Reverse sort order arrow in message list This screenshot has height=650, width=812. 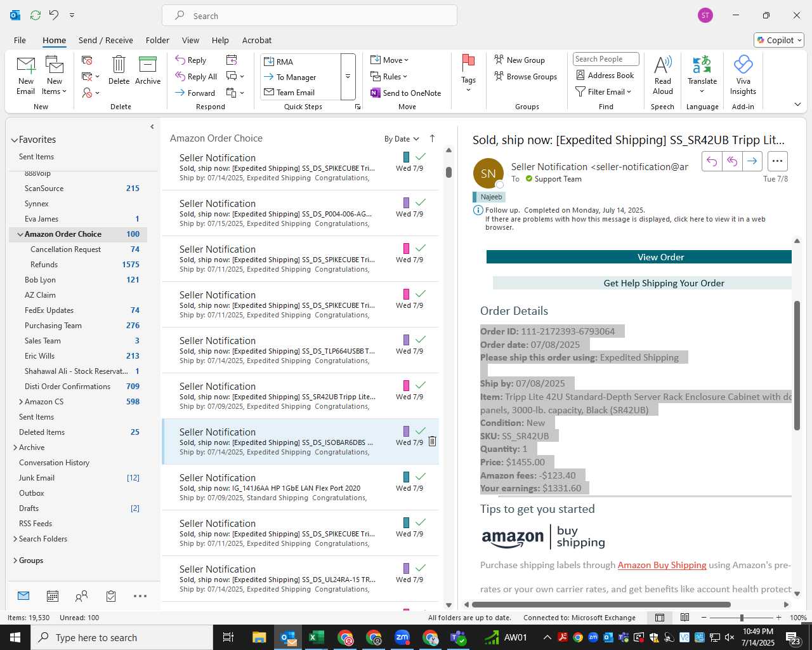click(432, 138)
